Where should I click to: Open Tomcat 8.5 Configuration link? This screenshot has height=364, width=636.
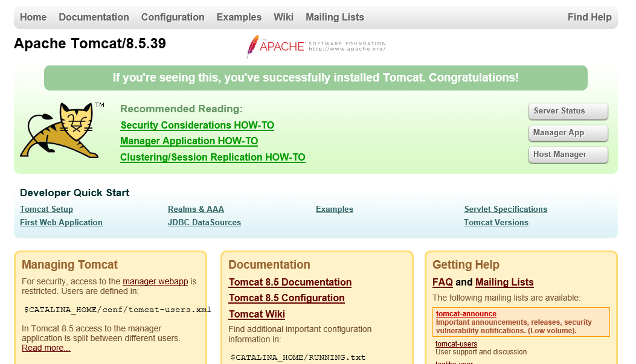287,298
